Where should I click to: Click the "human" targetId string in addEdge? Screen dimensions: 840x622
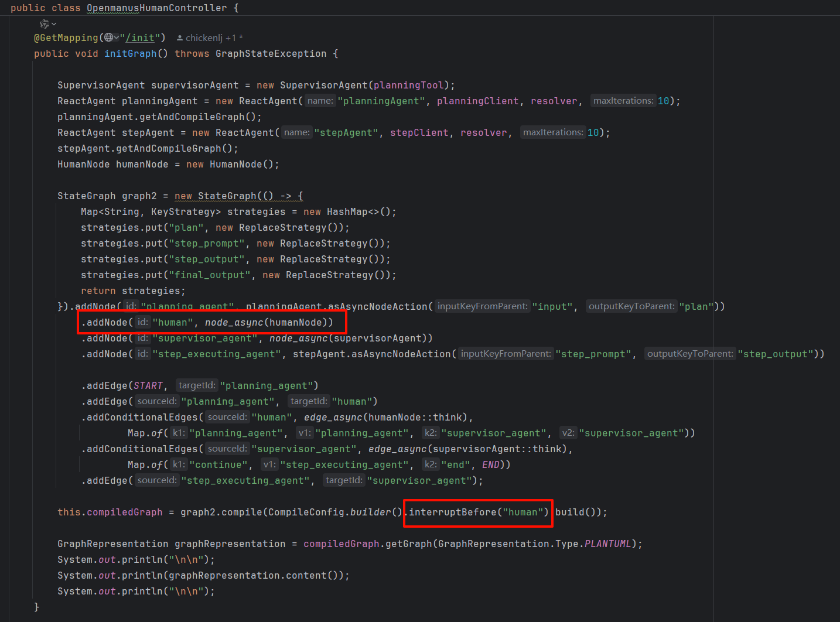coord(351,401)
